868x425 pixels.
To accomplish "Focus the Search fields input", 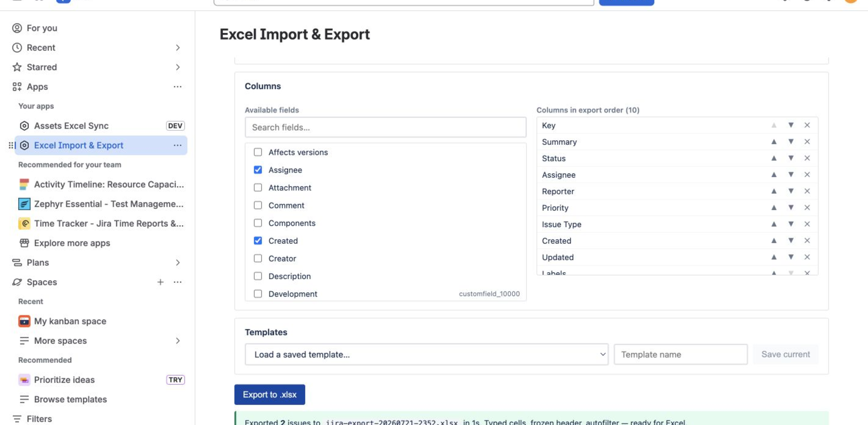I will 385,127.
